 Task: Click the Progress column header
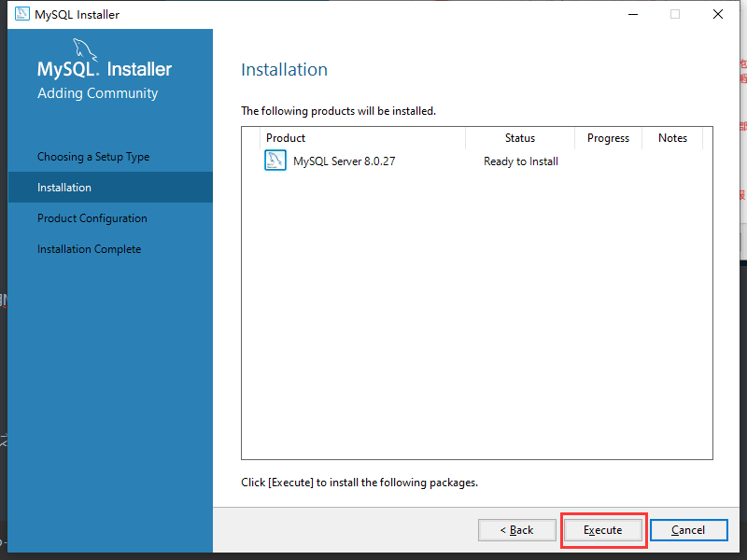coord(608,138)
